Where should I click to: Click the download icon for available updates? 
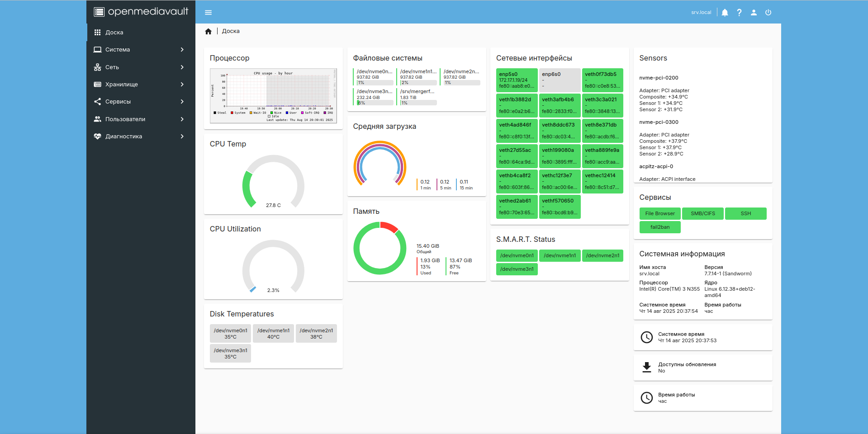pos(647,367)
